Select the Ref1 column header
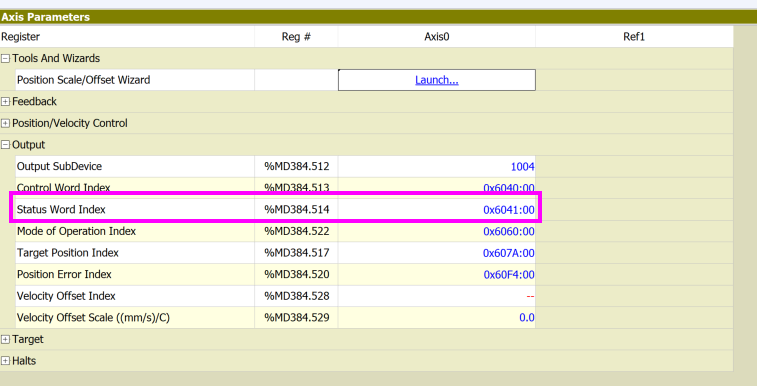The height and width of the screenshot is (386, 757). 634,37
